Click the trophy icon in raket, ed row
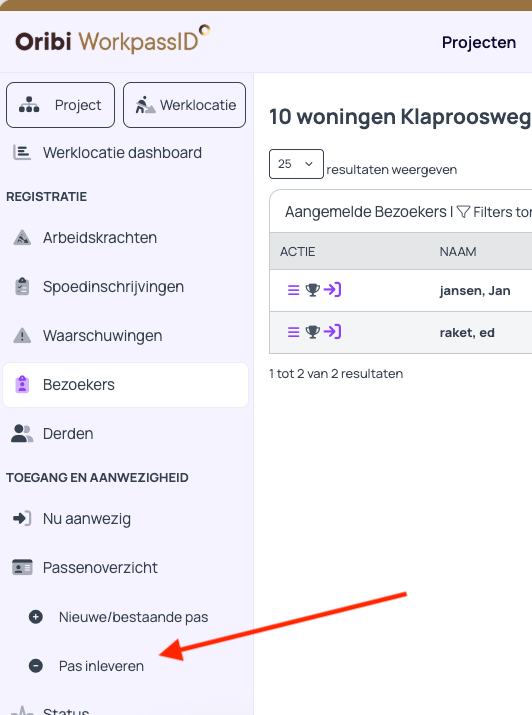 (313, 332)
